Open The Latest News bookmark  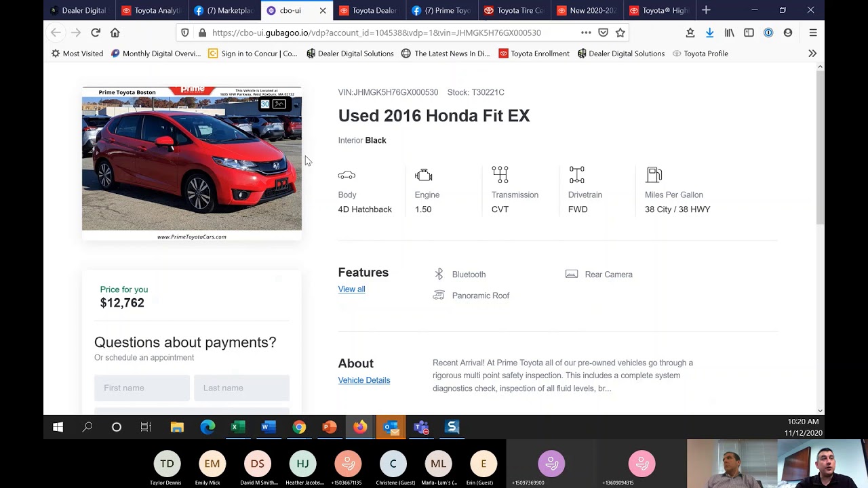tap(446, 54)
